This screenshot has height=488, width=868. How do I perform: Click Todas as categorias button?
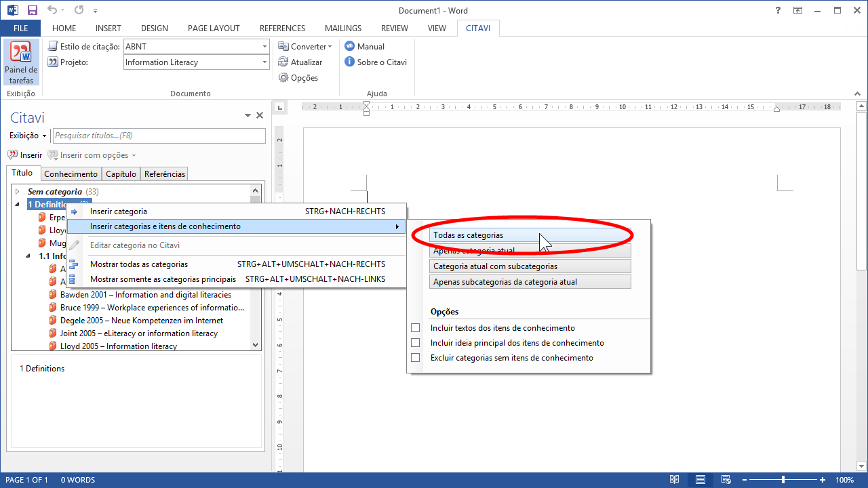pyautogui.click(x=530, y=235)
